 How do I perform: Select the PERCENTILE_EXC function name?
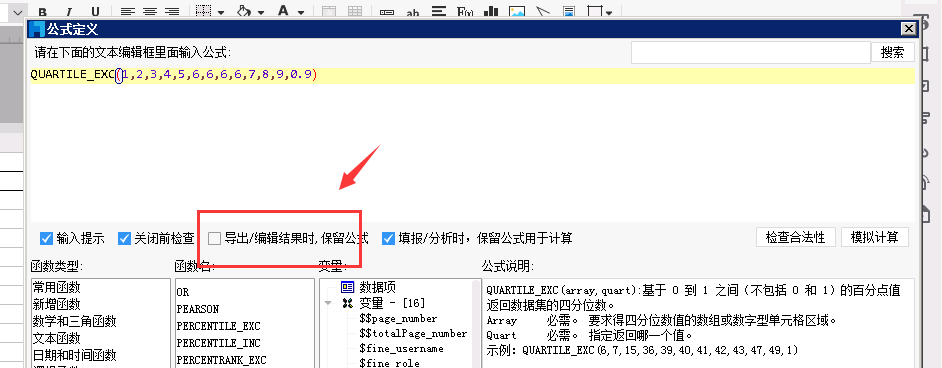218,326
